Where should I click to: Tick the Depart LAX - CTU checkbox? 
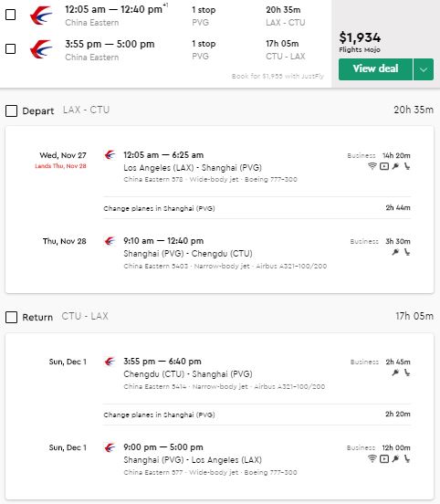point(11,110)
